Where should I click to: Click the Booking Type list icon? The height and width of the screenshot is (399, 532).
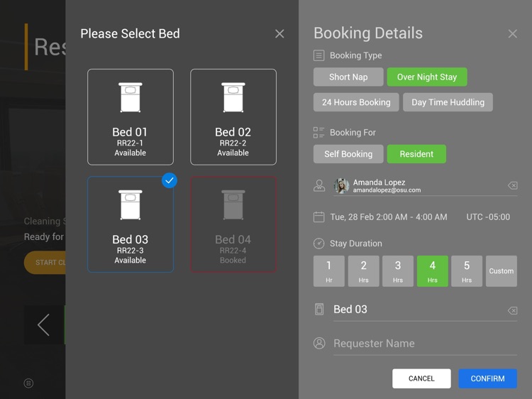tap(318, 55)
